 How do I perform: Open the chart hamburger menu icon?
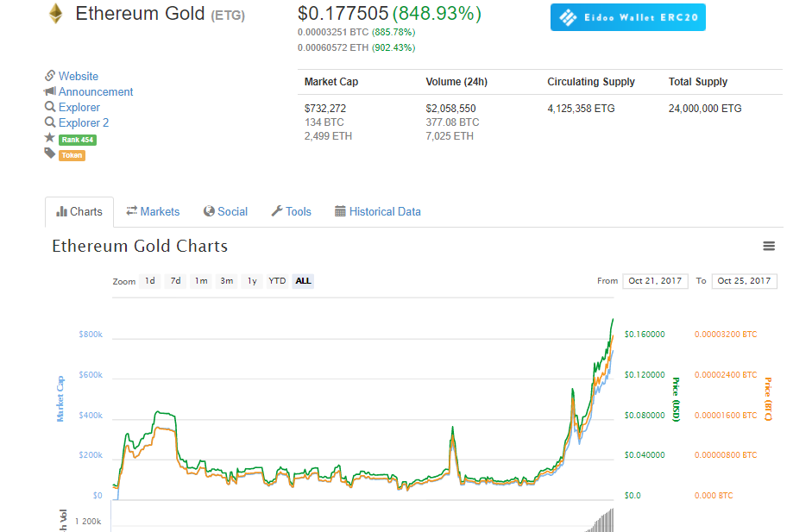pyautogui.click(x=769, y=247)
